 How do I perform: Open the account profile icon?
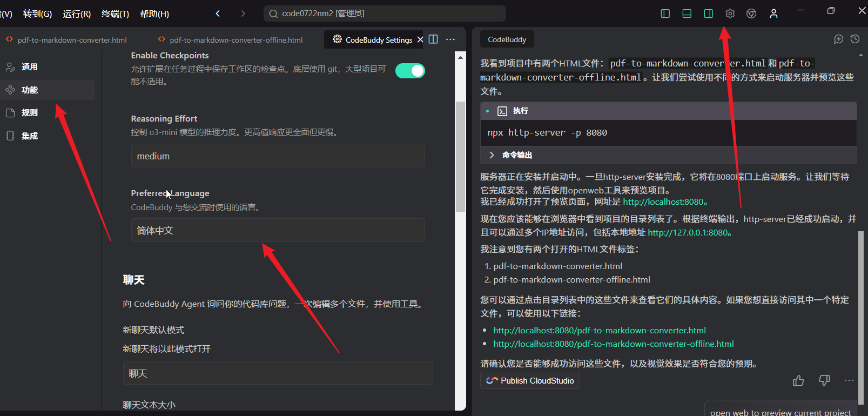tap(773, 14)
